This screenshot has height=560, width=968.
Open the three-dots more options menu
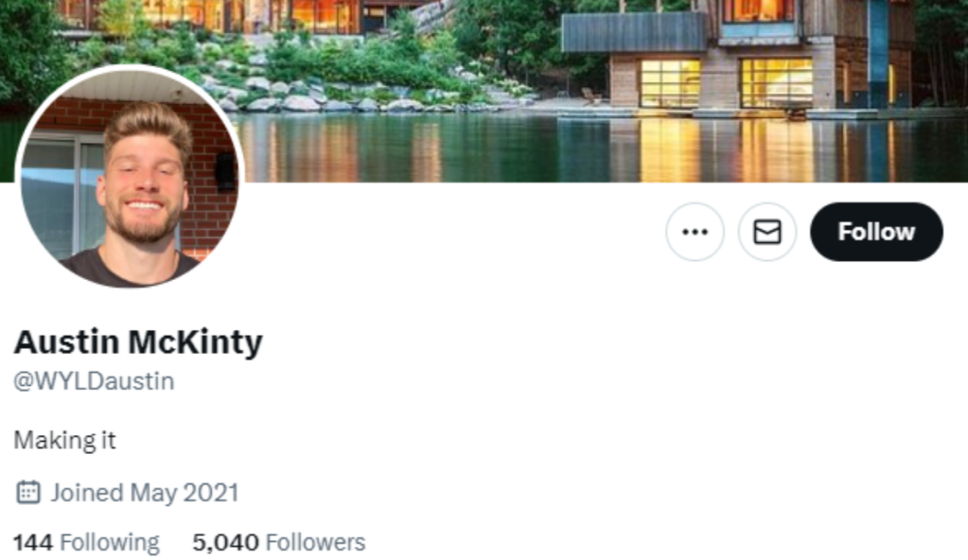pyautogui.click(x=695, y=232)
